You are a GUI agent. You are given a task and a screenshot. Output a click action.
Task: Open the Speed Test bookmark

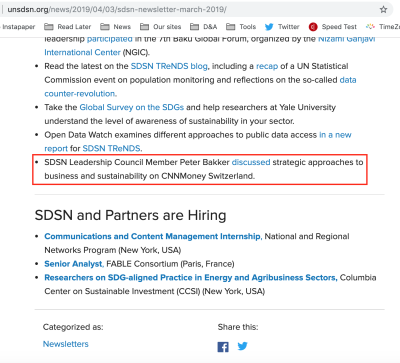[332, 27]
